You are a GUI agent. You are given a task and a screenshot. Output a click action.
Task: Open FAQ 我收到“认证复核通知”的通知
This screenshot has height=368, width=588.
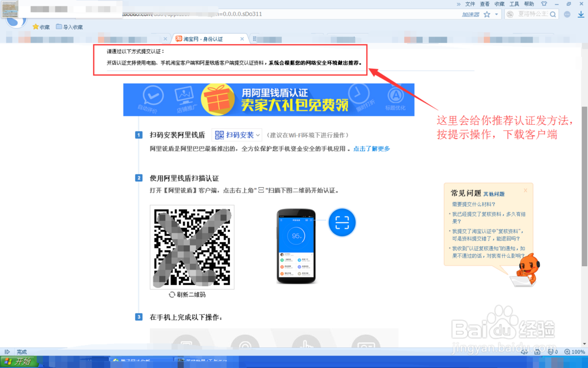point(489,252)
